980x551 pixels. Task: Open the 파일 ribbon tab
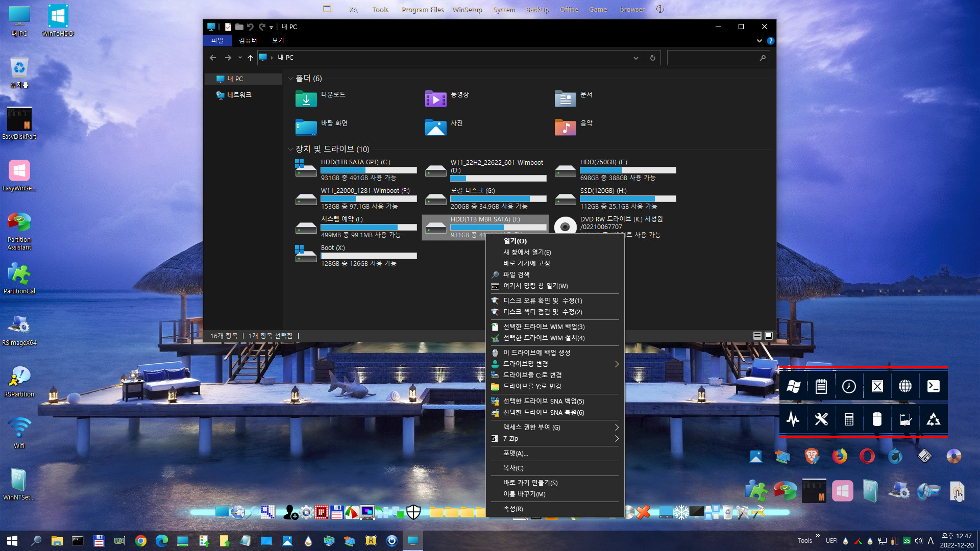pyautogui.click(x=217, y=40)
